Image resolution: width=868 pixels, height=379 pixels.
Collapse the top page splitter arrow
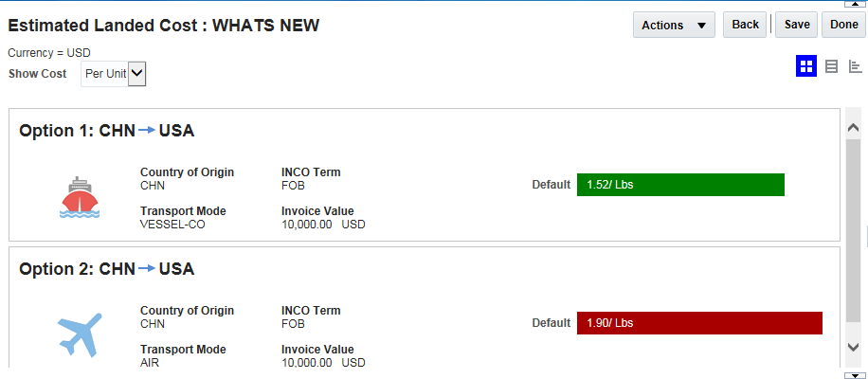[850, 4]
